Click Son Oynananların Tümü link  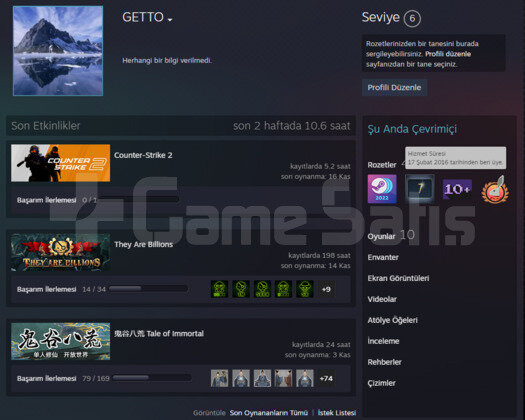[269, 413]
